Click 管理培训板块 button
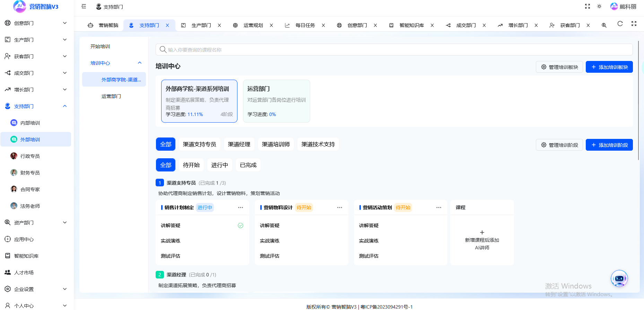This screenshot has height=310, width=644. (559, 67)
